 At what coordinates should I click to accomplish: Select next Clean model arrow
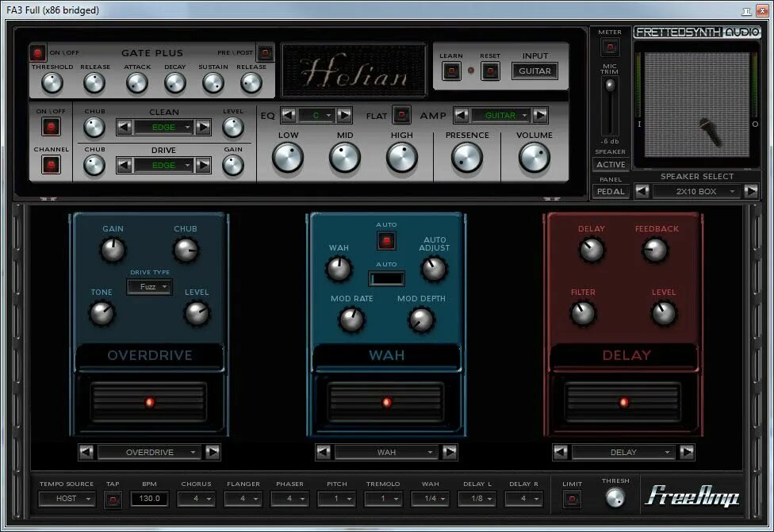click(x=203, y=127)
